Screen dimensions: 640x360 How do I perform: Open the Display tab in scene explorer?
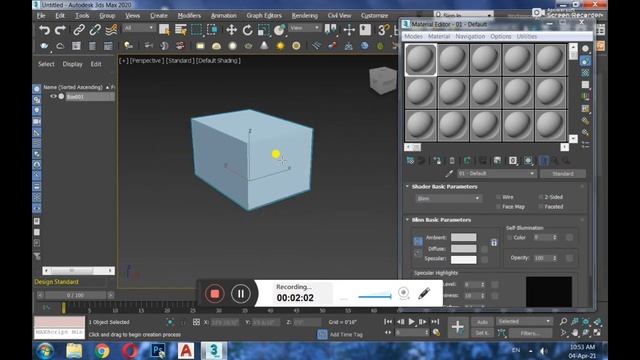72,64
